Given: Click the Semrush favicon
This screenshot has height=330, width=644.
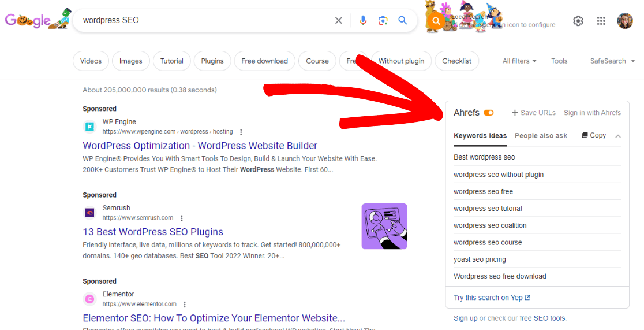Looking at the screenshot, I should click(89, 213).
